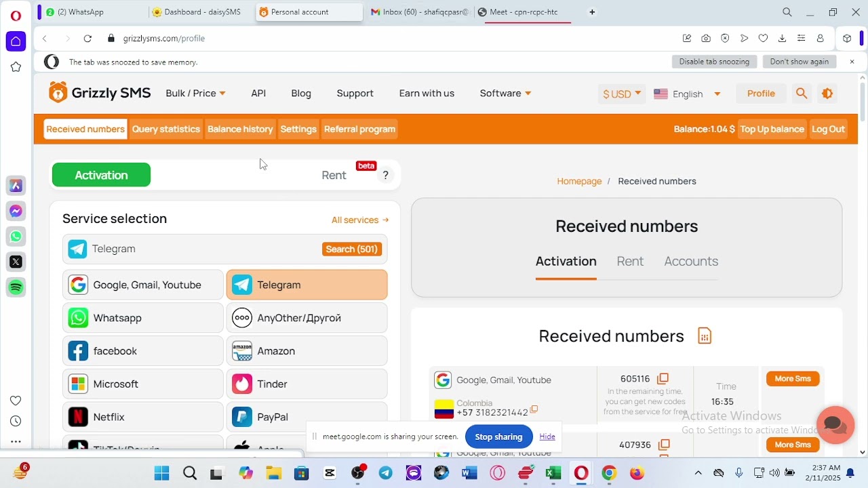Open new tab with plus button
This screenshot has width=868, height=488.
click(592, 12)
